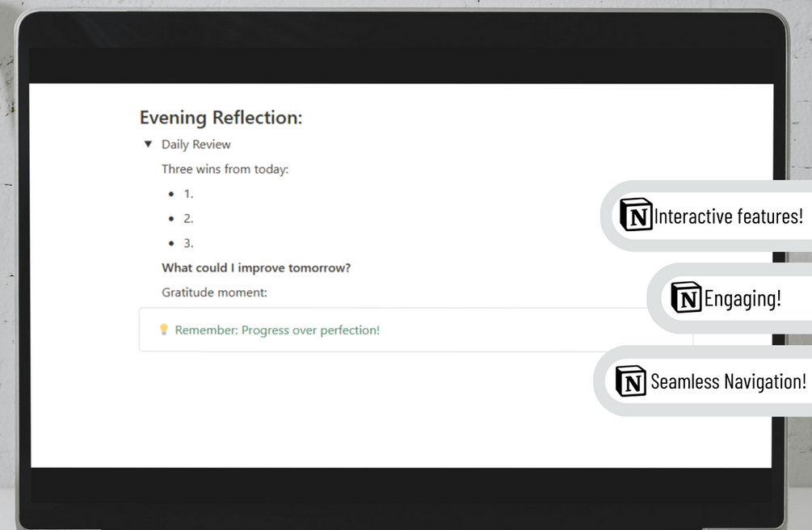Place cursor in first win item "1."
Viewport: 812px width, 530px height.
189,194
